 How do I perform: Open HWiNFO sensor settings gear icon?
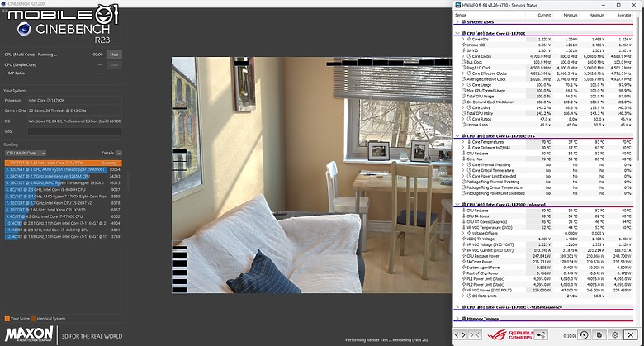point(615,335)
